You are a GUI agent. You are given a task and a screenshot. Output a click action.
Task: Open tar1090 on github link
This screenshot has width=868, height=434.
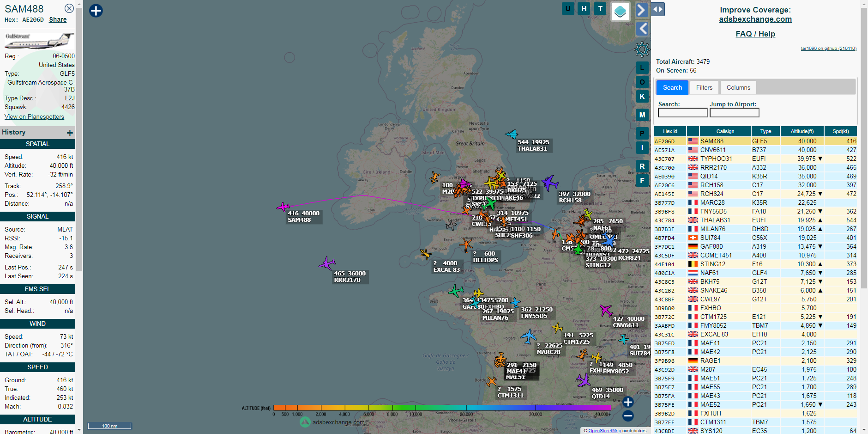(828, 49)
